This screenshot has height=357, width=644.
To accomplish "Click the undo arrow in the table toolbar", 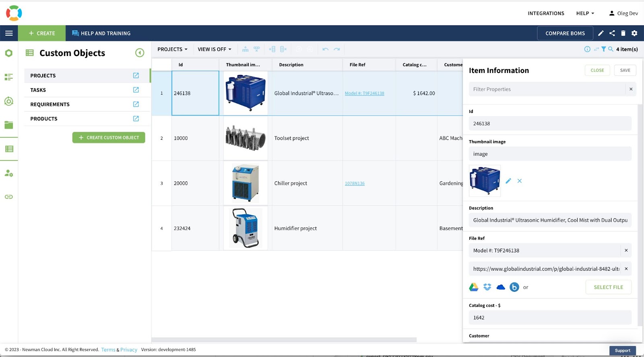I will [x=326, y=49].
